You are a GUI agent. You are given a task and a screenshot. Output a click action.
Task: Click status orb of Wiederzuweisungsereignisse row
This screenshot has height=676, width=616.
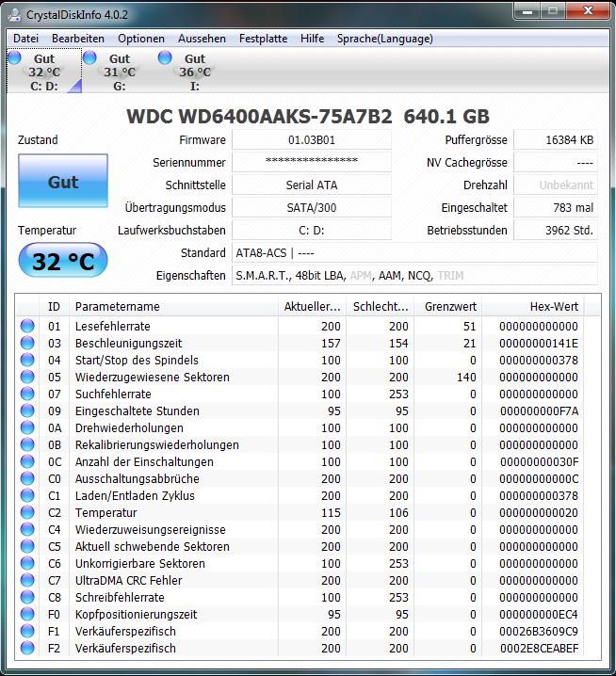[27, 529]
